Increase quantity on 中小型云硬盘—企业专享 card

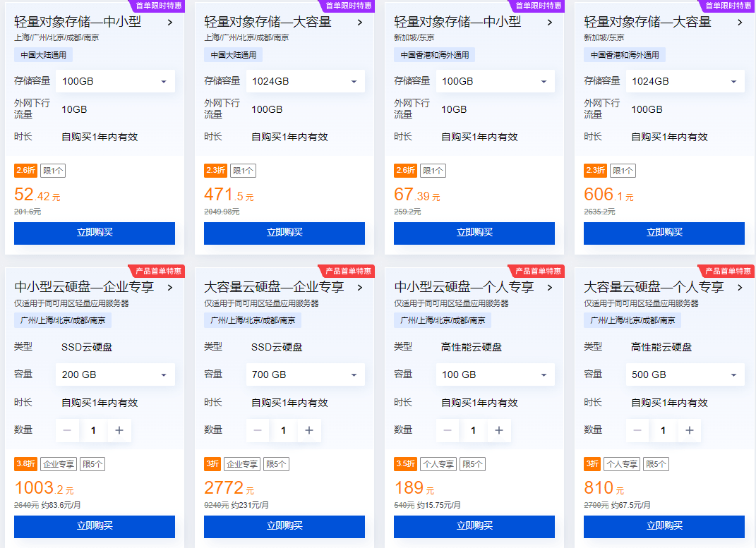tap(120, 430)
